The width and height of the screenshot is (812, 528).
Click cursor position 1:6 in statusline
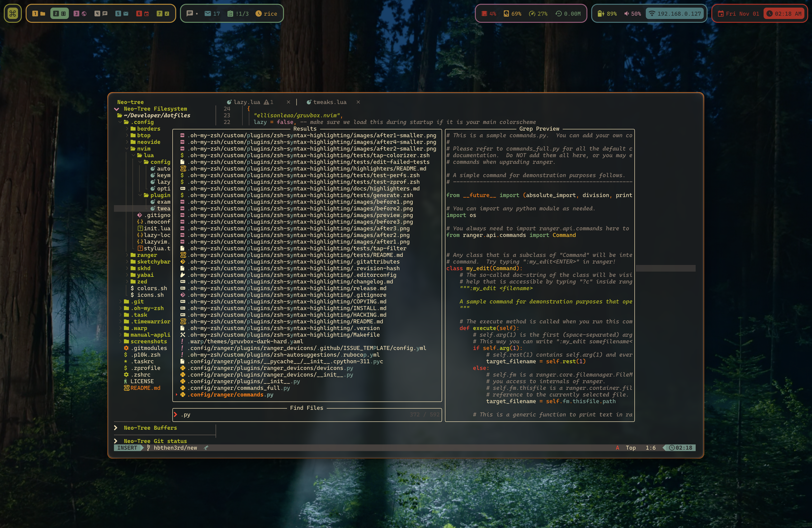tap(651, 448)
